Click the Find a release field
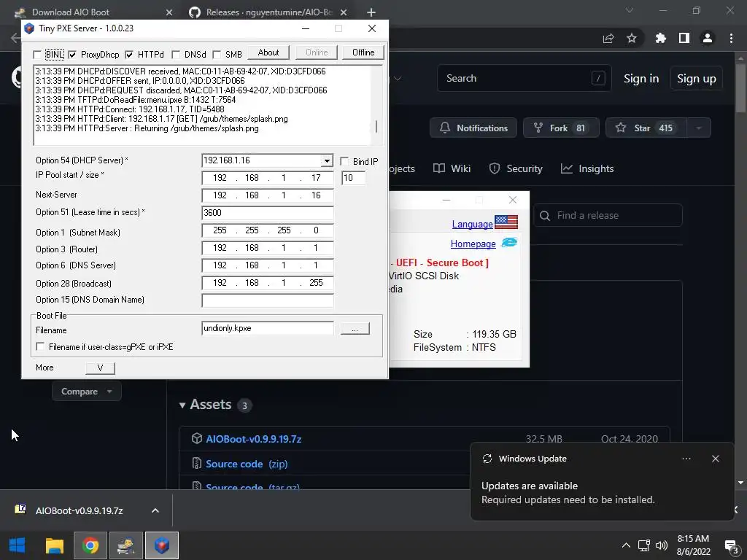 coord(608,215)
